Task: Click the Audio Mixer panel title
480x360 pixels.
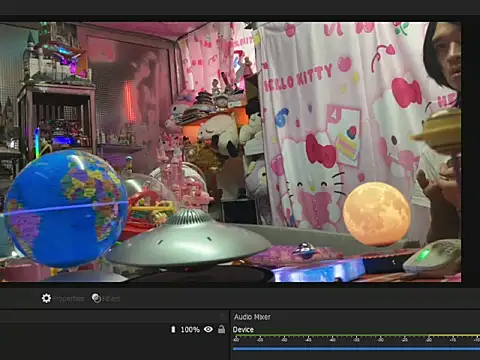Action: pyautogui.click(x=252, y=317)
